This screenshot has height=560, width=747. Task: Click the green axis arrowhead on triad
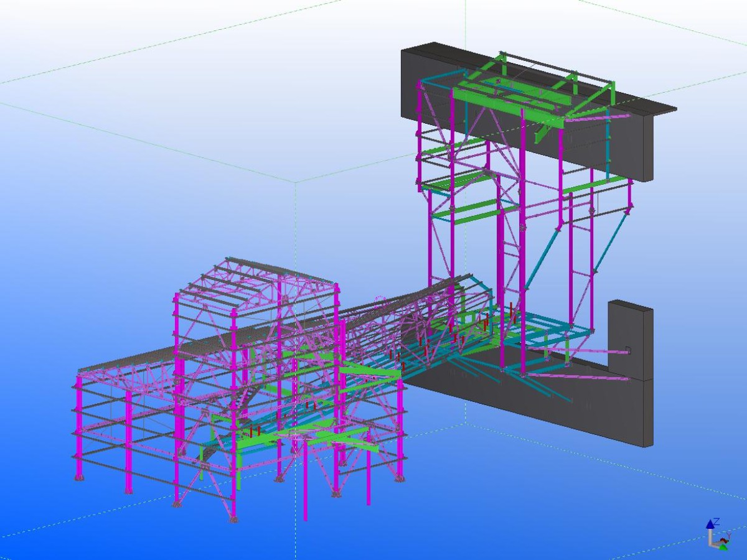[x=723, y=547]
